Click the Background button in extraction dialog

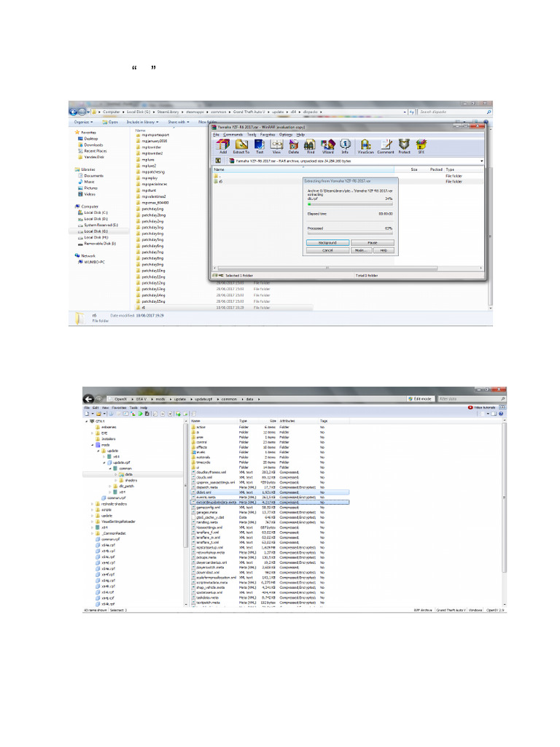coord(327,242)
